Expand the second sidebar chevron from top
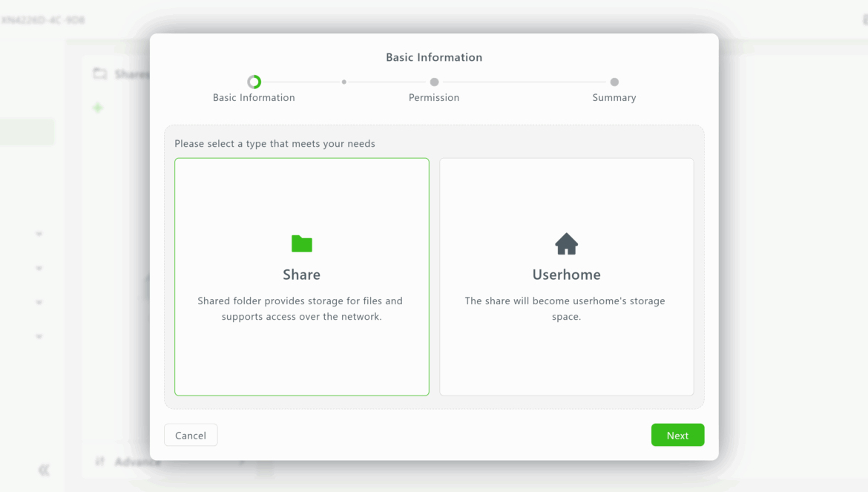This screenshot has height=492, width=868. point(39,268)
